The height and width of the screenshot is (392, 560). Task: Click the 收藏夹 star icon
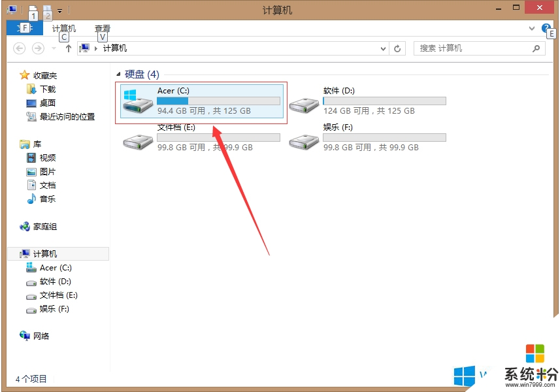tap(24, 75)
